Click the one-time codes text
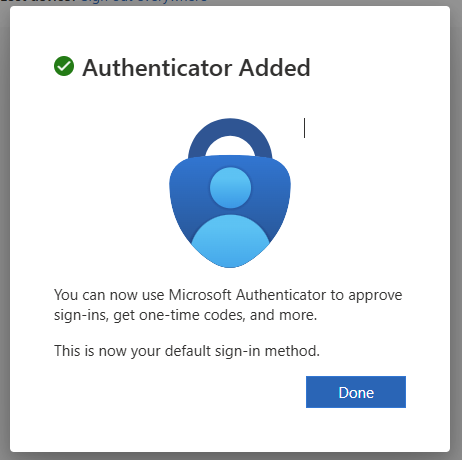 [192, 315]
